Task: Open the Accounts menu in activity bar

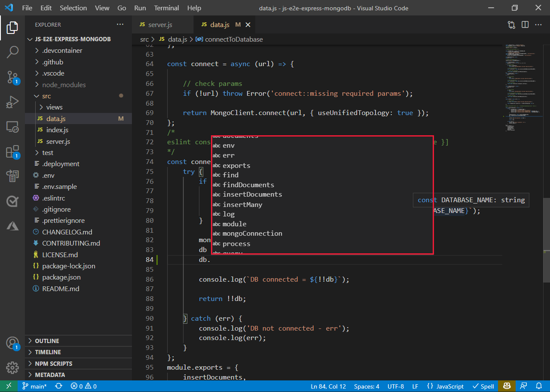Action: click(12, 343)
